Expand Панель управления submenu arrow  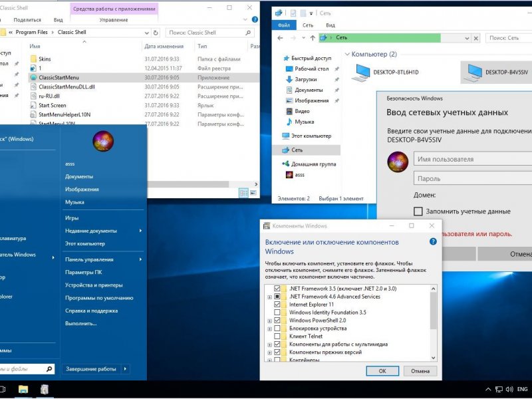(x=140, y=259)
